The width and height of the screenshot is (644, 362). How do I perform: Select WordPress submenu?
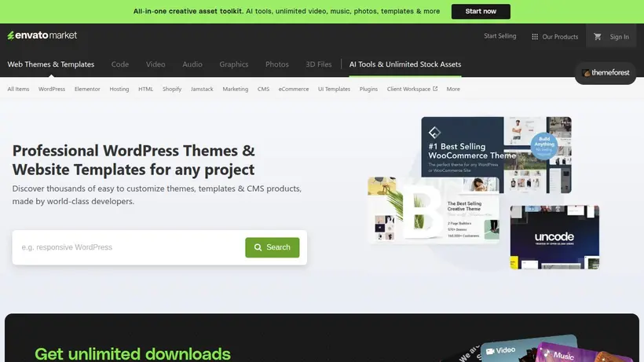tap(52, 89)
